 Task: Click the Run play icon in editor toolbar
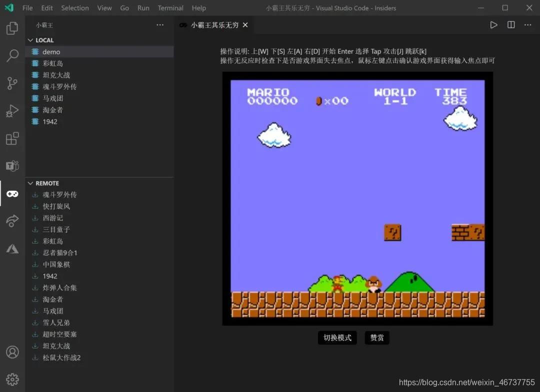tap(493, 25)
